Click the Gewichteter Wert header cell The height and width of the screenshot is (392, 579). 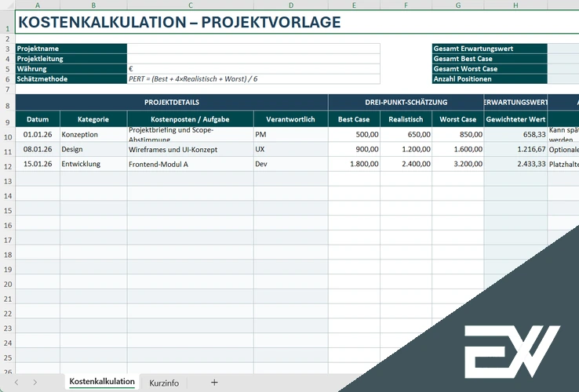pyautogui.click(x=515, y=119)
